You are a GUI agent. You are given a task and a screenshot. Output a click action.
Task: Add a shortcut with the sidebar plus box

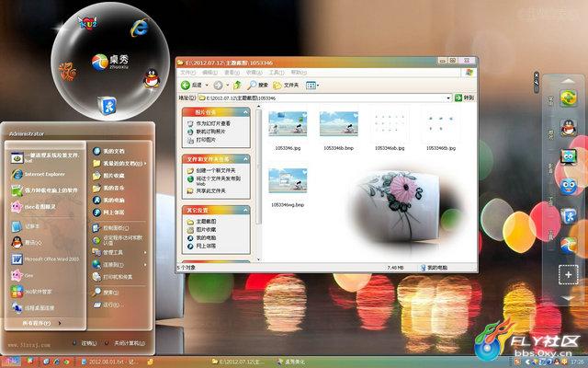point(569,274)
